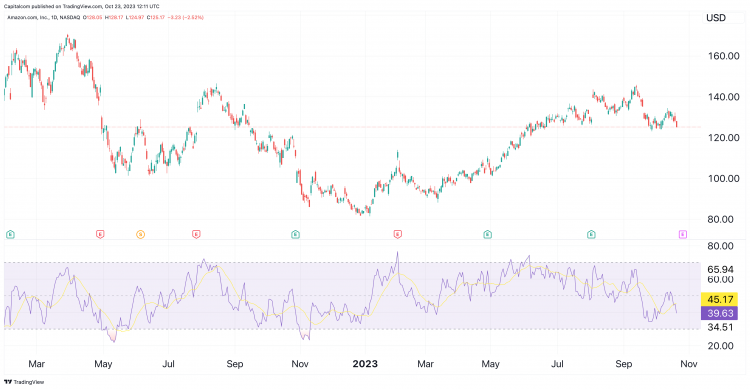
Task: Click the red earnings marker near late July 2022
Action: 196,234
